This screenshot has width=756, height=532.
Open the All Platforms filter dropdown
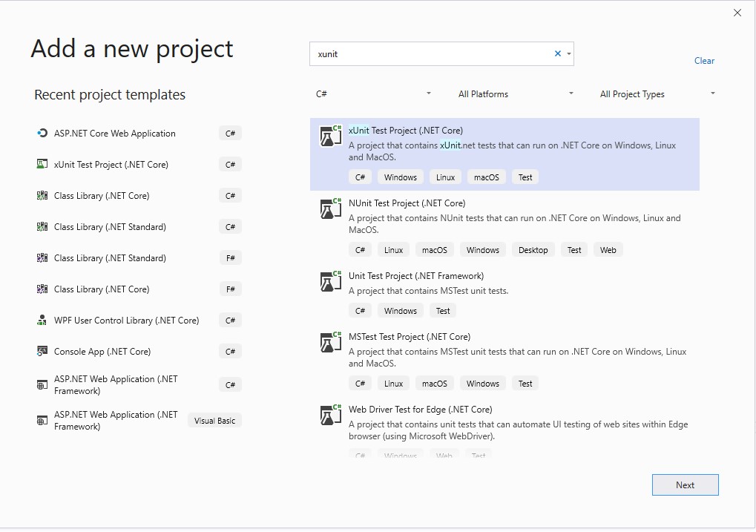[x=516, y=94]
